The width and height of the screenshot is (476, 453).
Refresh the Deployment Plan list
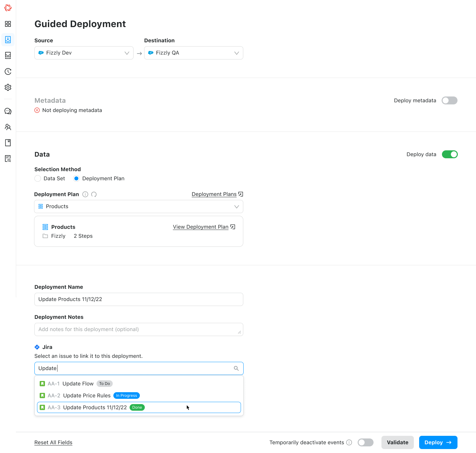[94, 194]
